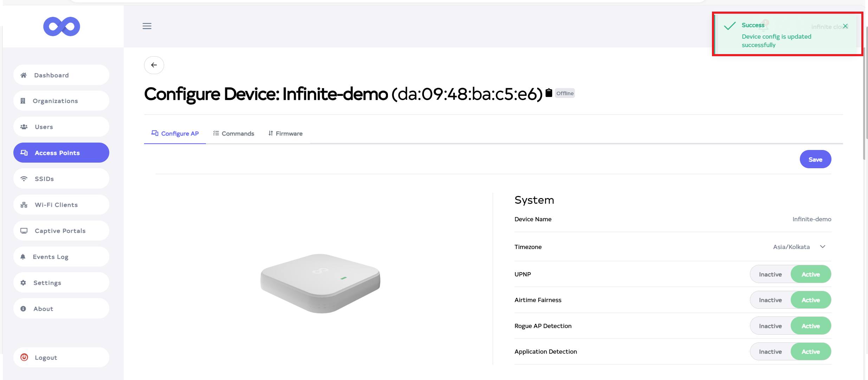Screen dimensions: 868x380
Task: Click the red Logout power icon
Action: (x=24, y=358)
